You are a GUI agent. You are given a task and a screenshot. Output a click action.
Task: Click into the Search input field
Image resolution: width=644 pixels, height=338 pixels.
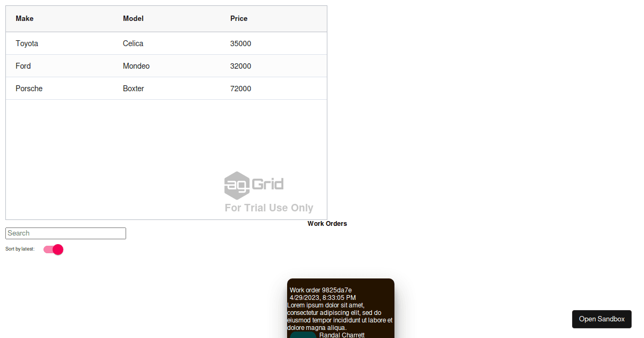(65, 233)
